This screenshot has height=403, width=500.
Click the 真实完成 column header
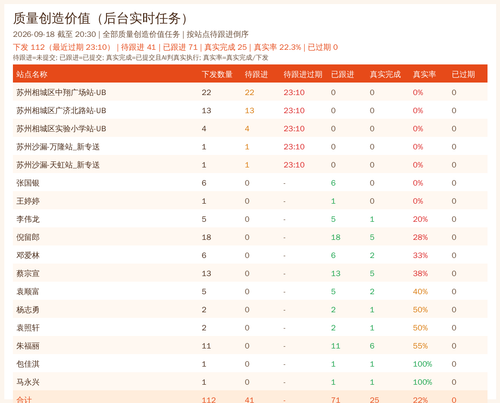[385, 74]
